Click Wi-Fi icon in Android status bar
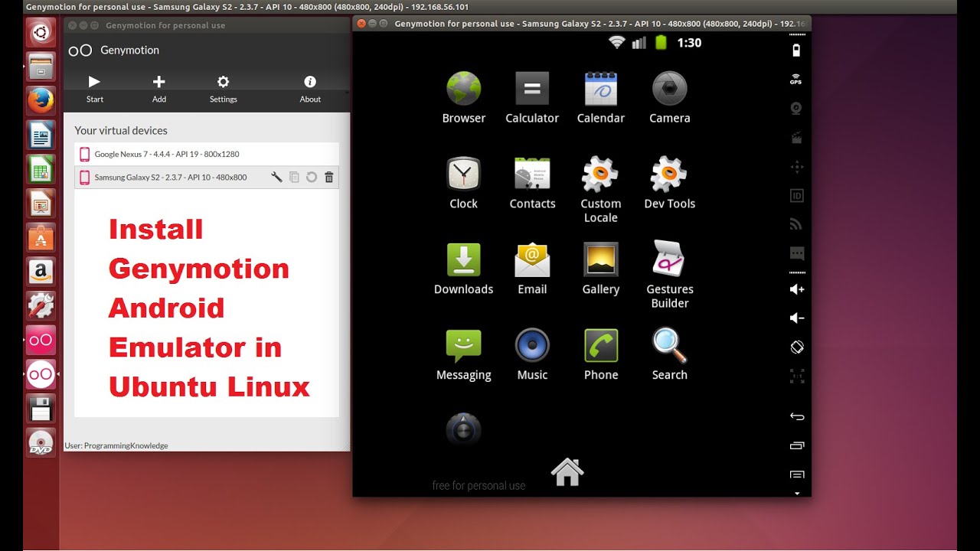 click(616, 43)
